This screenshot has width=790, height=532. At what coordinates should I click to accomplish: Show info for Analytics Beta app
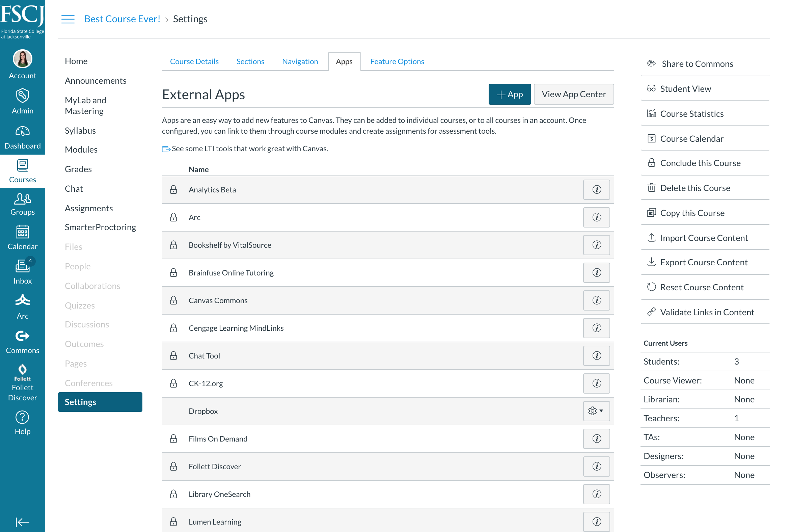[x=596, y=190]
